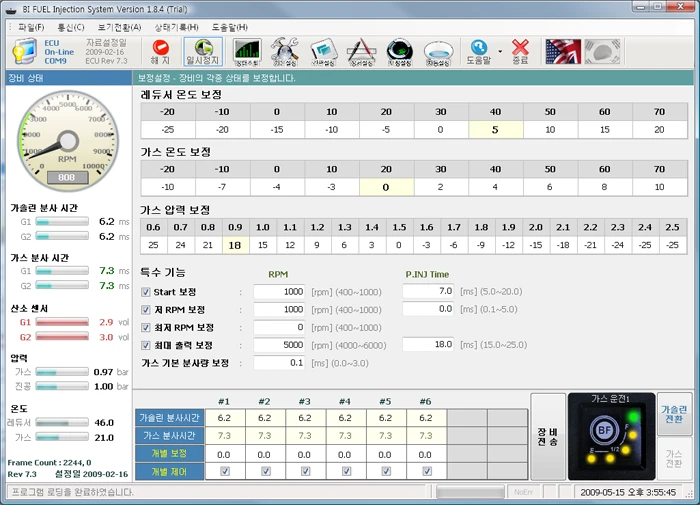
Task: Select highlighted reducer temperature cell 5 under 40
Action: pos(496,129)
